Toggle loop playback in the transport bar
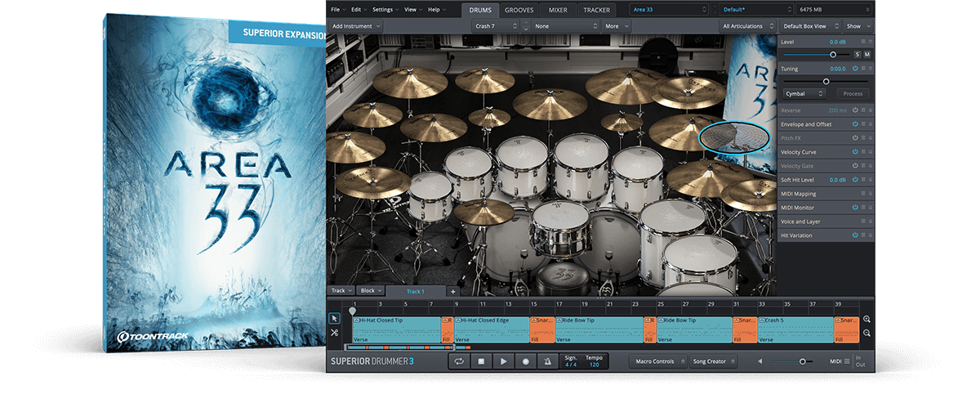 click(460, 361)
